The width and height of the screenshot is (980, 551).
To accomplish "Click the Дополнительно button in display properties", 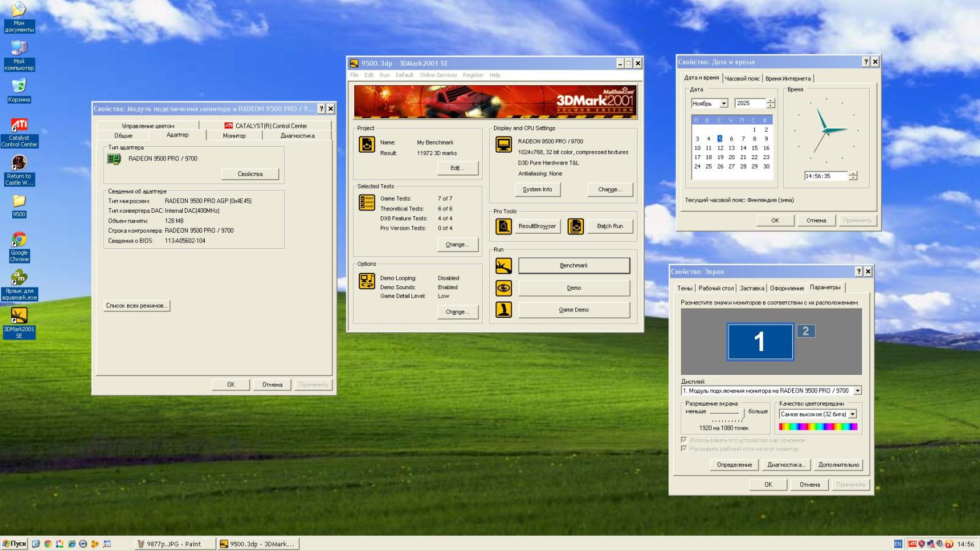I will [838, 465].
